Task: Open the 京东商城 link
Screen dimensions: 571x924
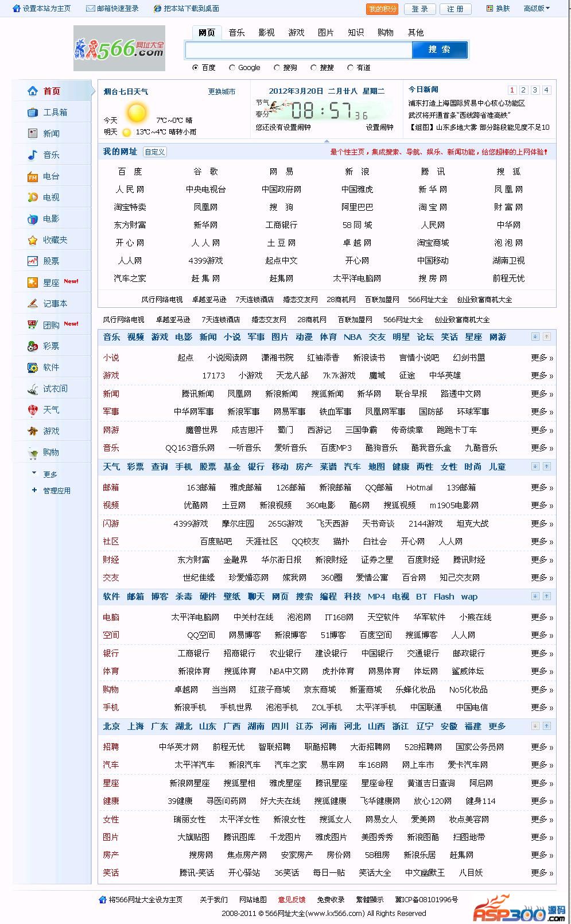Action: [x=320, y=690]
